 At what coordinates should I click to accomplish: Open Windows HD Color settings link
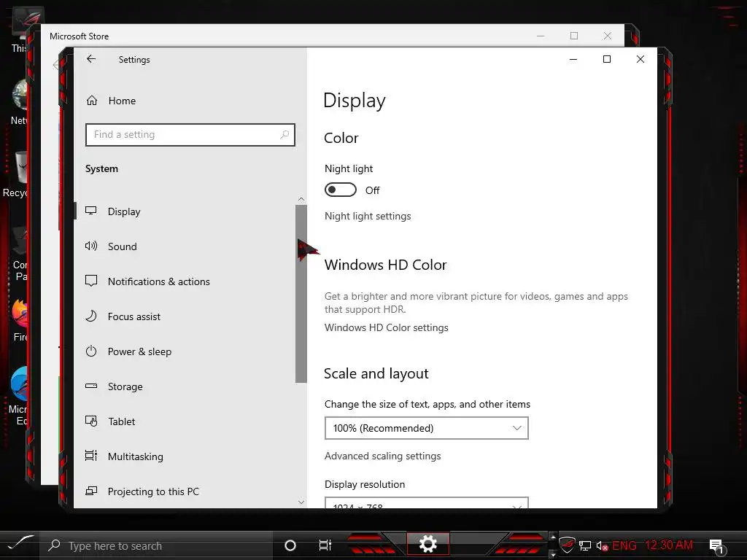click(387, 327)
